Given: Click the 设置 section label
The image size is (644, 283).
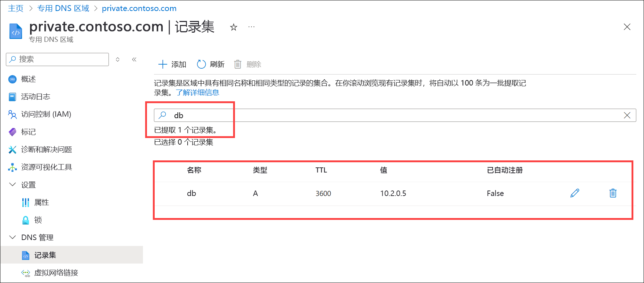Looking at the screenshot, I should tap(28, 185).
